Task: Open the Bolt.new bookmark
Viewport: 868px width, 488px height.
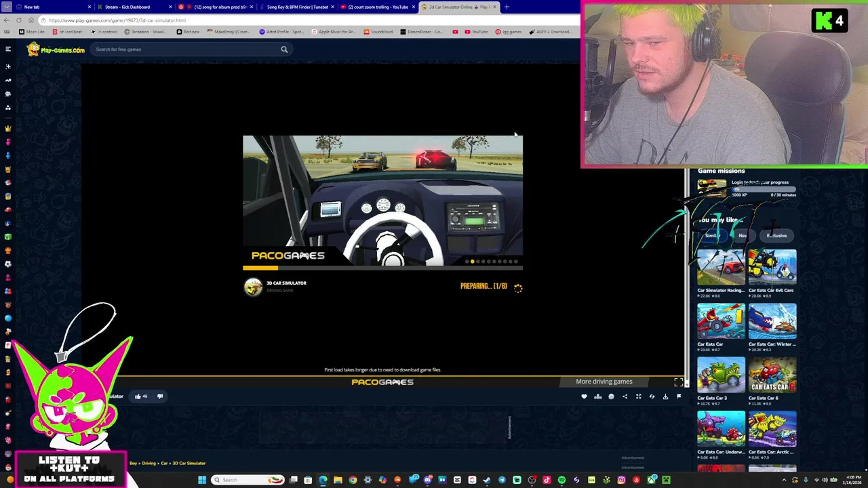Action: tap(189, 32)
